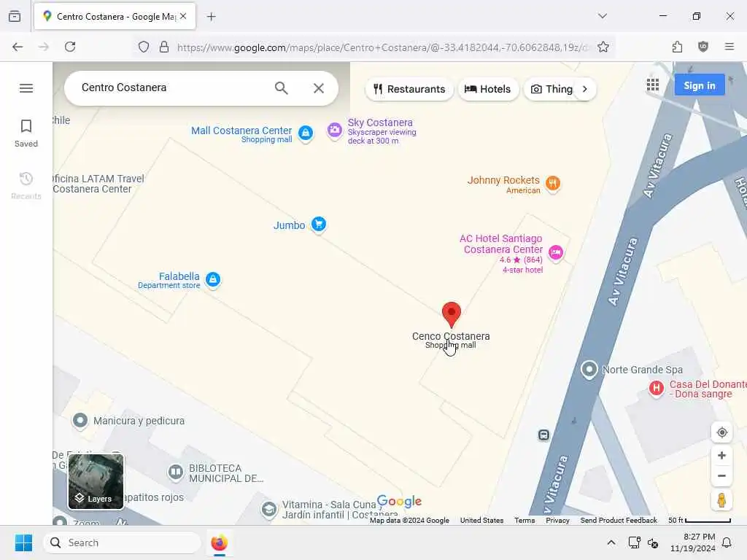Bookmark this page with the star
Image resolution: width=747 pixels, height=560 pixels.
click(x=603, y=47)
